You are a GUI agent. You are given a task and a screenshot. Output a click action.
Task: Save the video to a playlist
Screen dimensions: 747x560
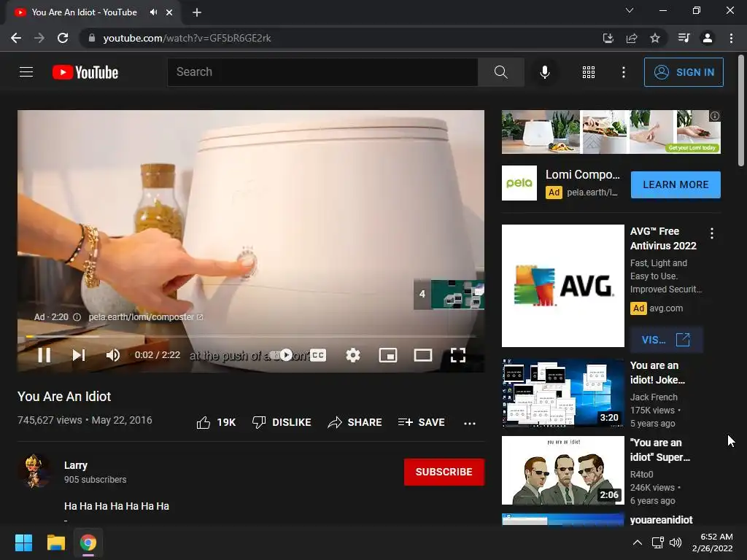tap(421, 422)
